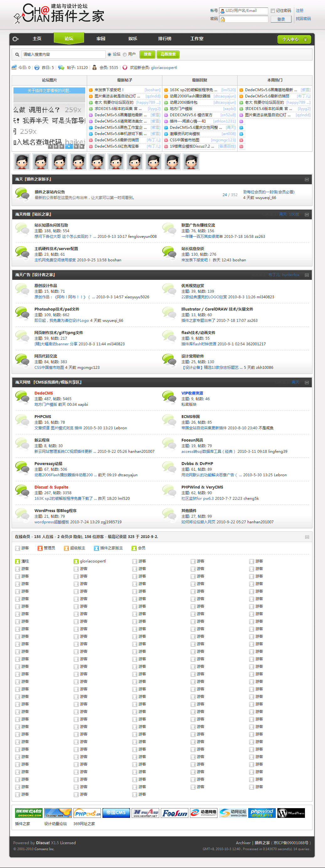
Task: Click forum icon beside Discuz! & Supsite
Action: (22, 491)
